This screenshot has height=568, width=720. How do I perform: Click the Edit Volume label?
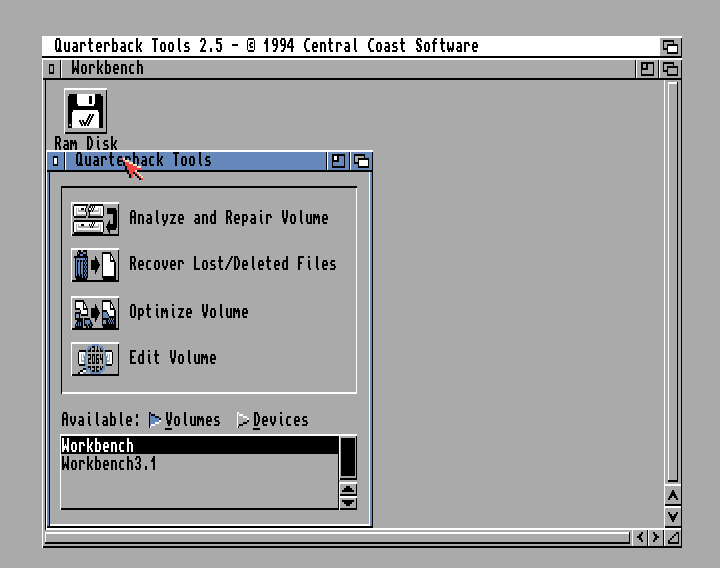coord(173,358)
